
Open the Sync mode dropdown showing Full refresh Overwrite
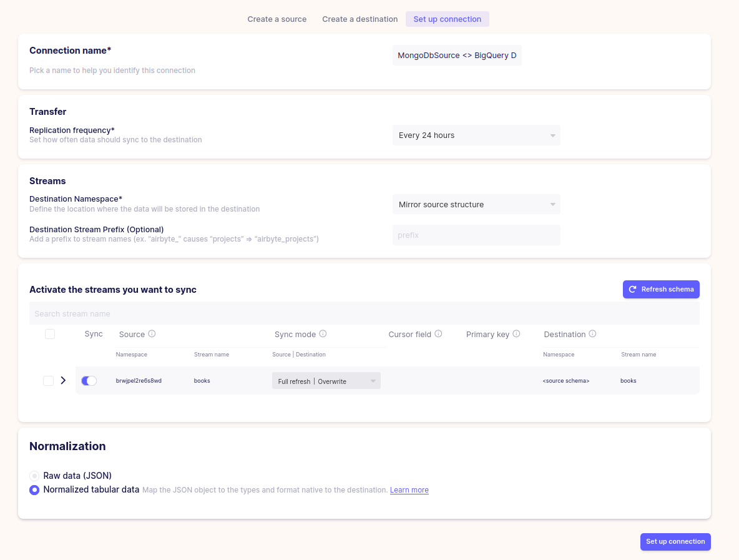(x=326, y=380)
